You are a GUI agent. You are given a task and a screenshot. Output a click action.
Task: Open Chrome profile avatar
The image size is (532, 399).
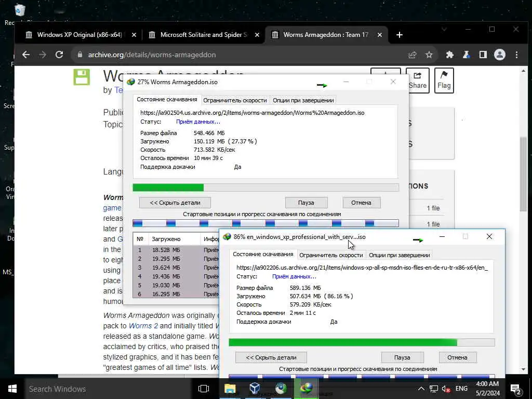499,55
